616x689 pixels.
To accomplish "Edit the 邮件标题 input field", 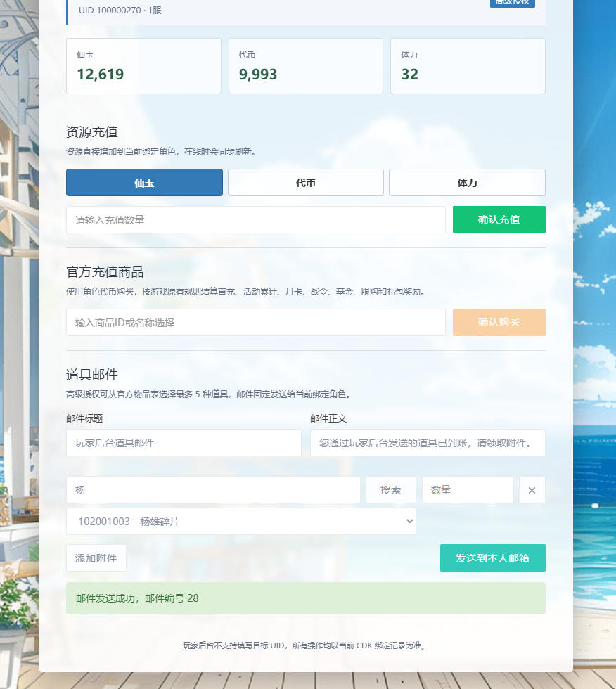I will (x=184, y=442).
